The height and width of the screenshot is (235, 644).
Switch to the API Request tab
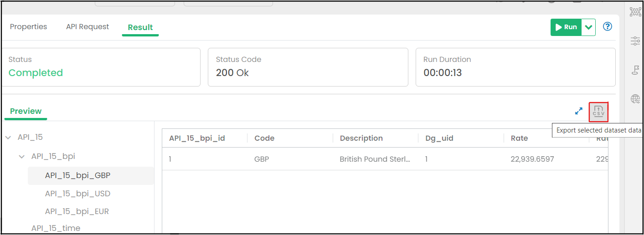[x=88, y=26]
